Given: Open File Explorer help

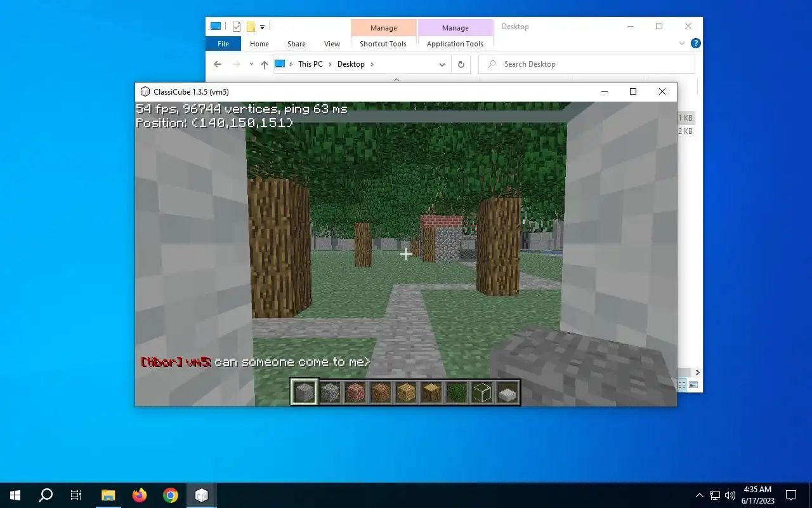Looking at the screenshot, I should tap(695, 44).
